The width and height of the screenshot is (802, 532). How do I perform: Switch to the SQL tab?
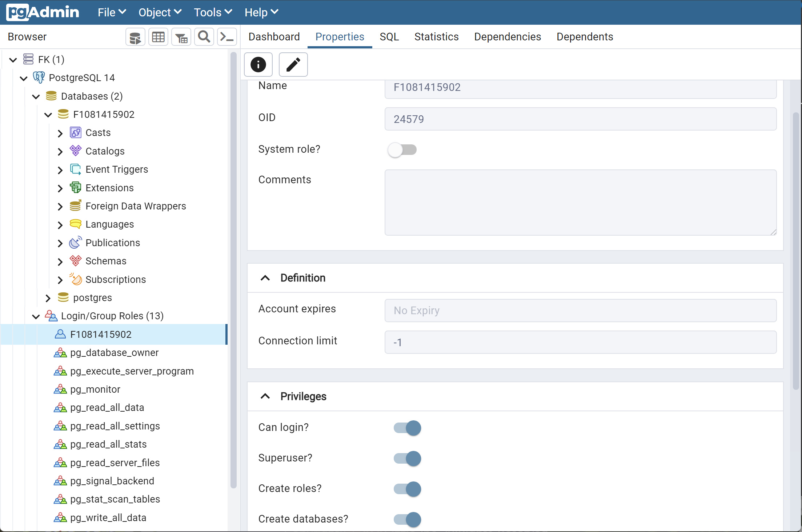389,37
